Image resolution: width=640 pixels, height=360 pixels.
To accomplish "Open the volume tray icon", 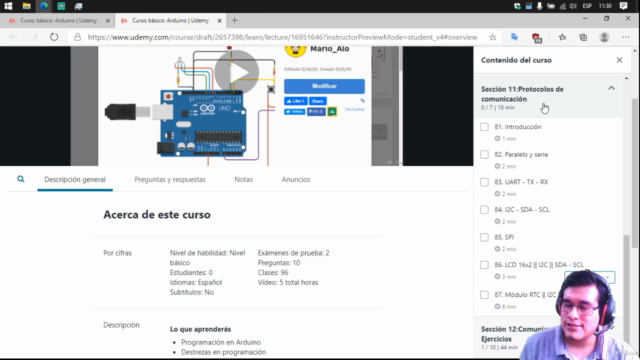I will pyautogui.click(x=573, y=6).
